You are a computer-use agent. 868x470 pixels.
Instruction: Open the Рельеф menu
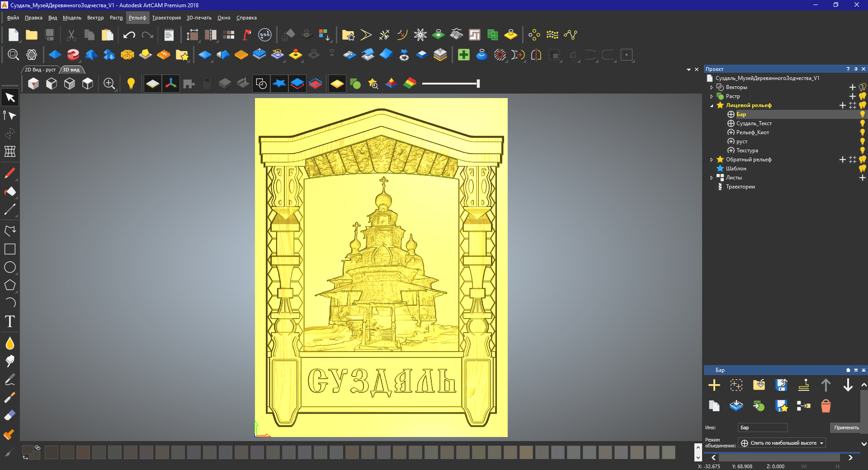pyautogui.click(x=137, y=18)
